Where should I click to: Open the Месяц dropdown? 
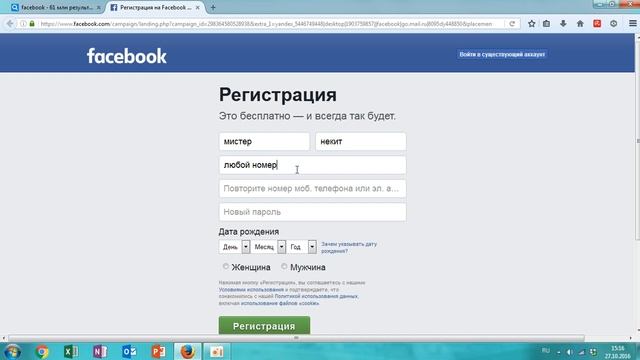coord(268,247)
